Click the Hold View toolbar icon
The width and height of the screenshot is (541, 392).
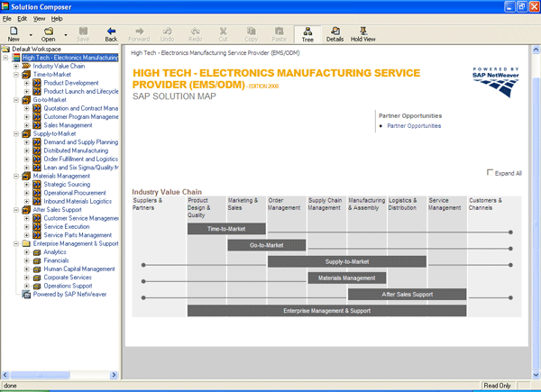coord(363,32)
